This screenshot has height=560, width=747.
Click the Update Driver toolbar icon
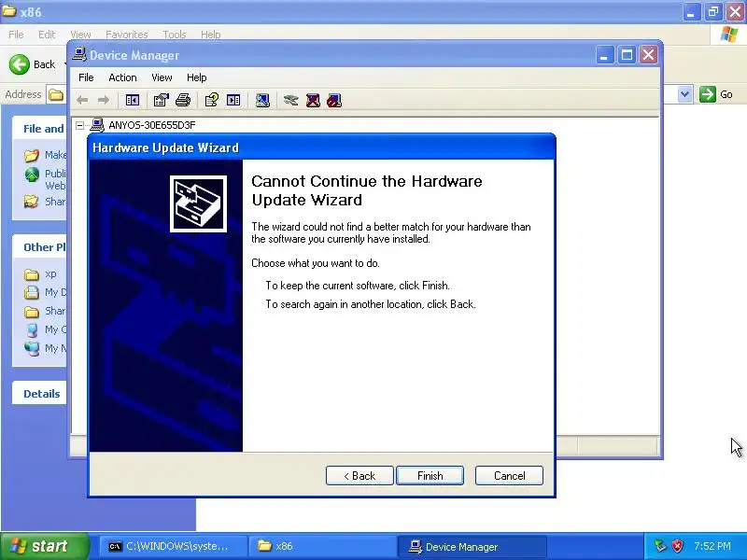click(290, 100)
